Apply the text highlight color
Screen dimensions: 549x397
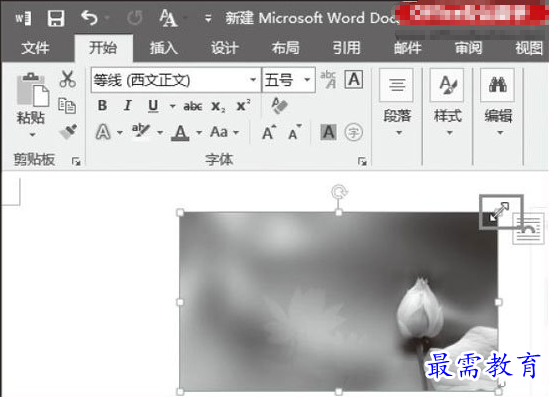tap(141, 132)
